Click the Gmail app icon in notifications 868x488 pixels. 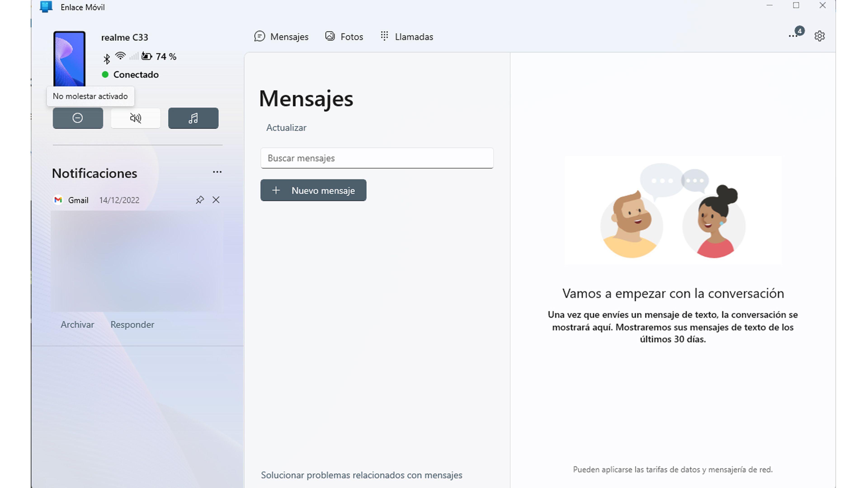[58, 200]
